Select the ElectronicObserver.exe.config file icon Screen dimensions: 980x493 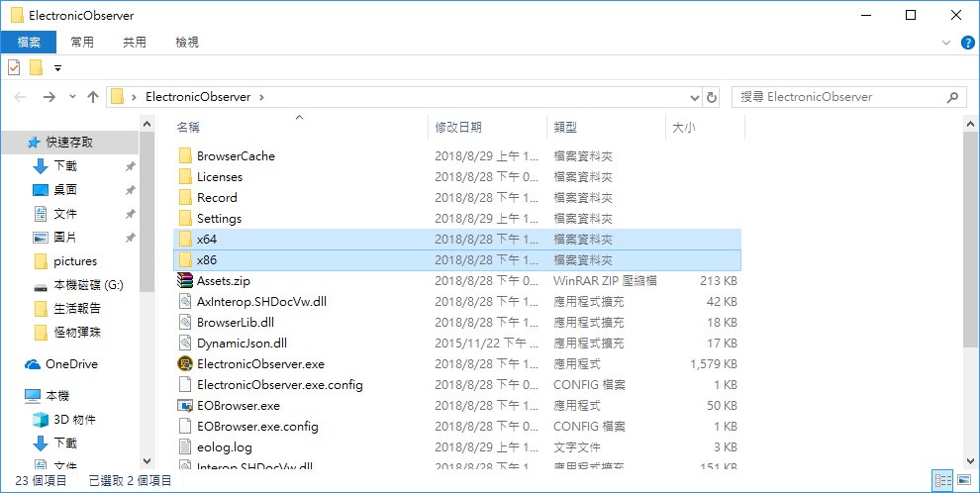point(185,385)
